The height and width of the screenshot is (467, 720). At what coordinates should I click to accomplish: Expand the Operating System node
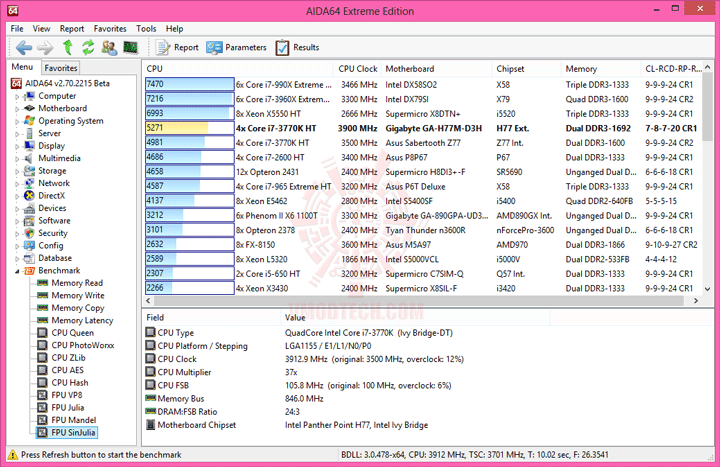click(17, 121)
